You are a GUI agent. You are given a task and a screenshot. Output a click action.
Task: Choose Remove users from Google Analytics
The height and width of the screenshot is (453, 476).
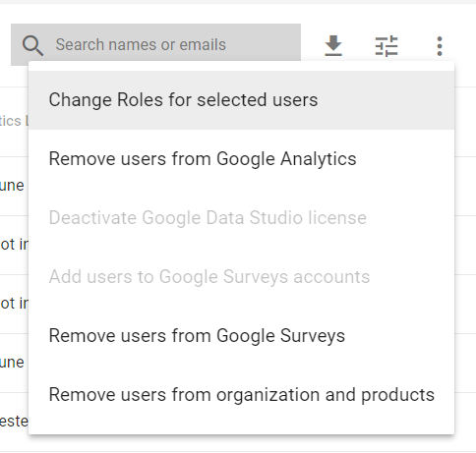[241, 159]
